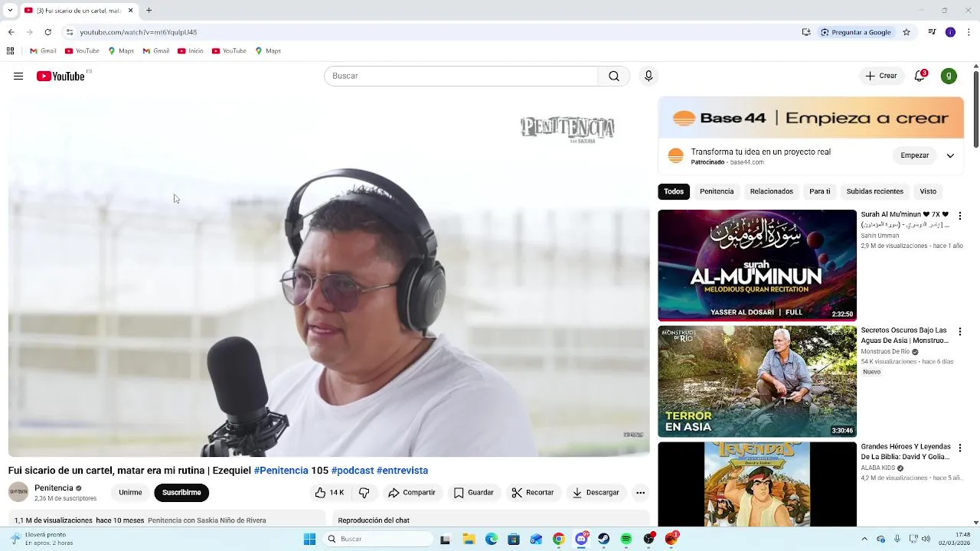Open Steam from taskbar
The height and width of the screenshot is (551, 980).
click(x=604, y=539)
